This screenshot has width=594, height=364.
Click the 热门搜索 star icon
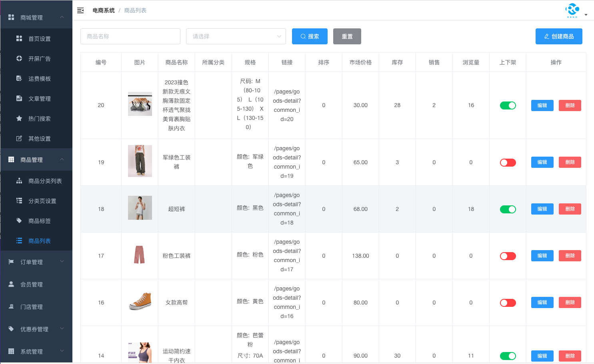19,118
